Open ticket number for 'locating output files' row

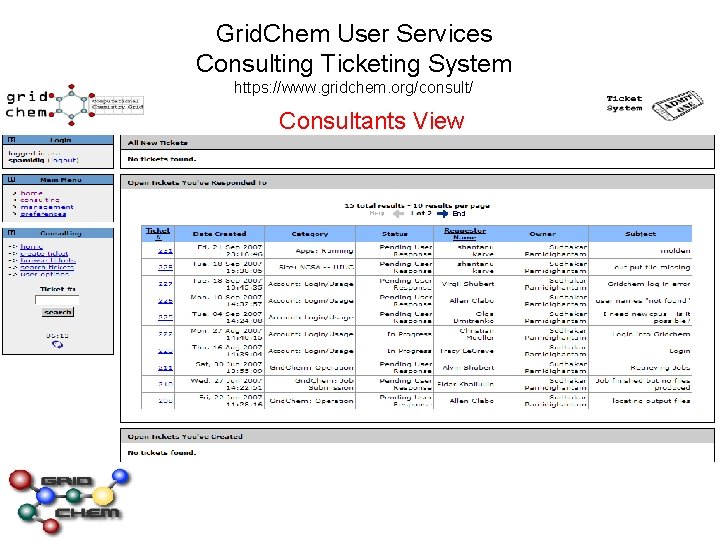[x=165, y=401]
